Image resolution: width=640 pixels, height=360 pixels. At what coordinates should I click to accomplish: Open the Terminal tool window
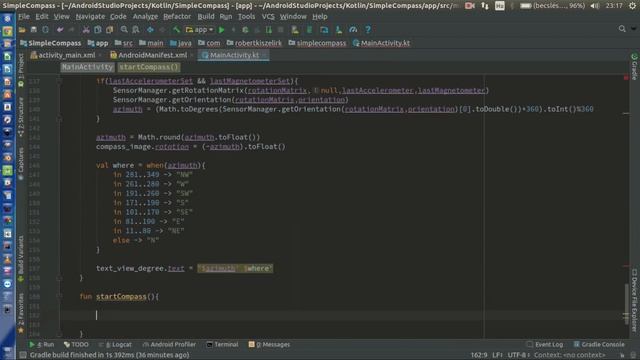222,344
